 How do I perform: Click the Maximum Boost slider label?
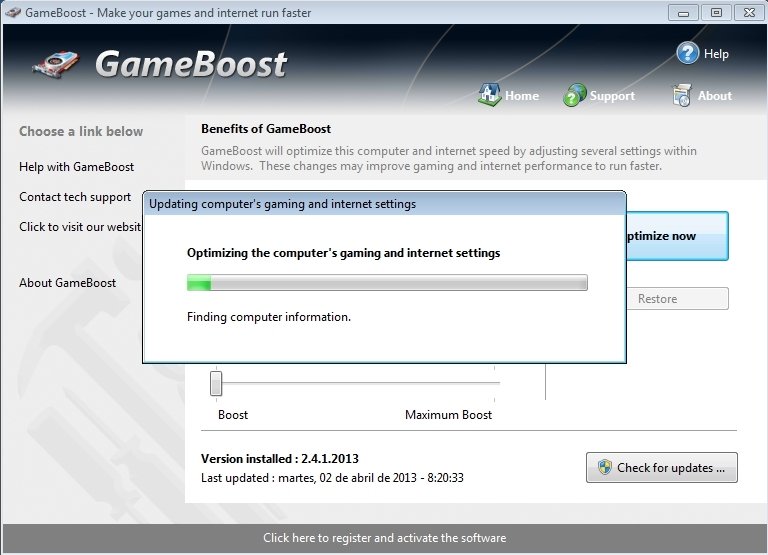pos(448,415)
